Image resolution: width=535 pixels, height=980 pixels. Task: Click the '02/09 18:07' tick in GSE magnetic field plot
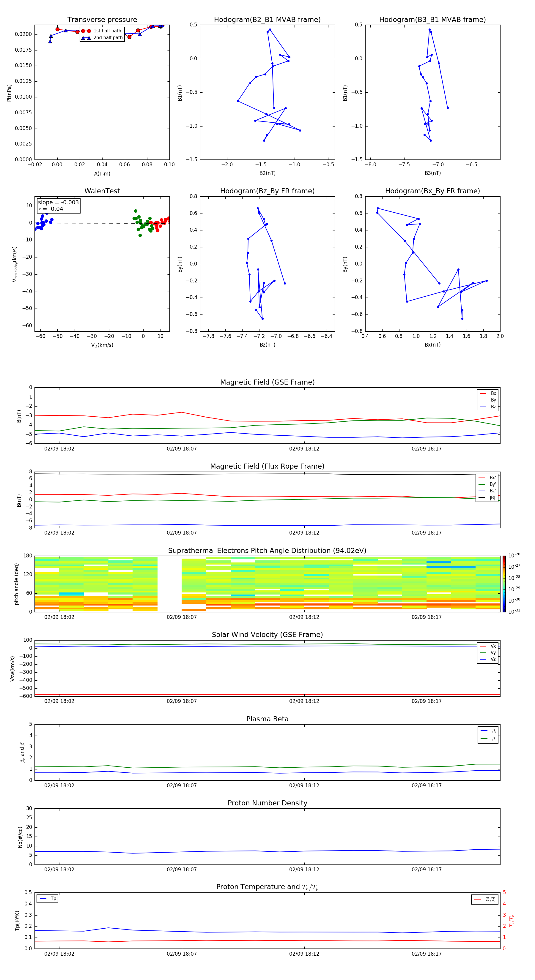182,449
